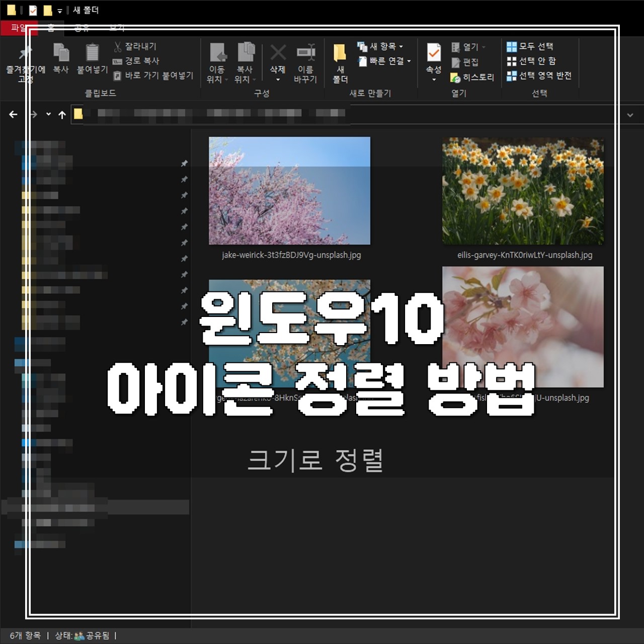
Task: Click 선택 영역 반전 (Invert selection)
Action: coord(539,75)
